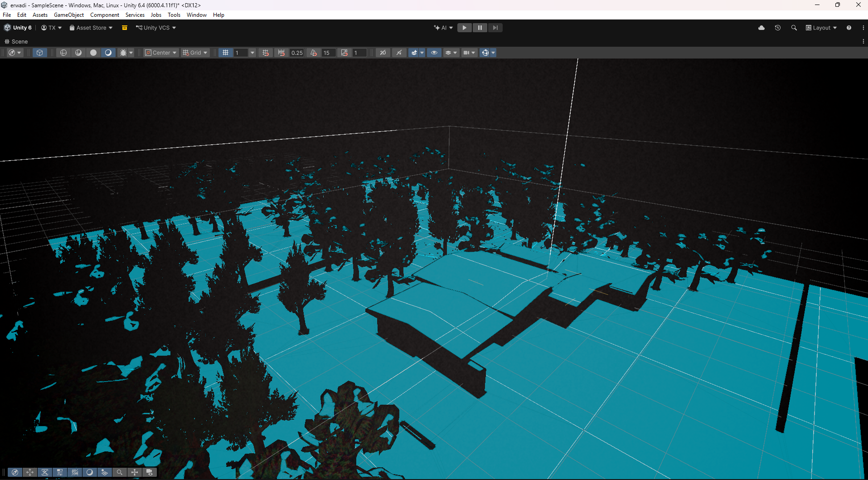This screenshot has height=480, width=868.
Task: Click the move increment snap icon
Action: 281,53
